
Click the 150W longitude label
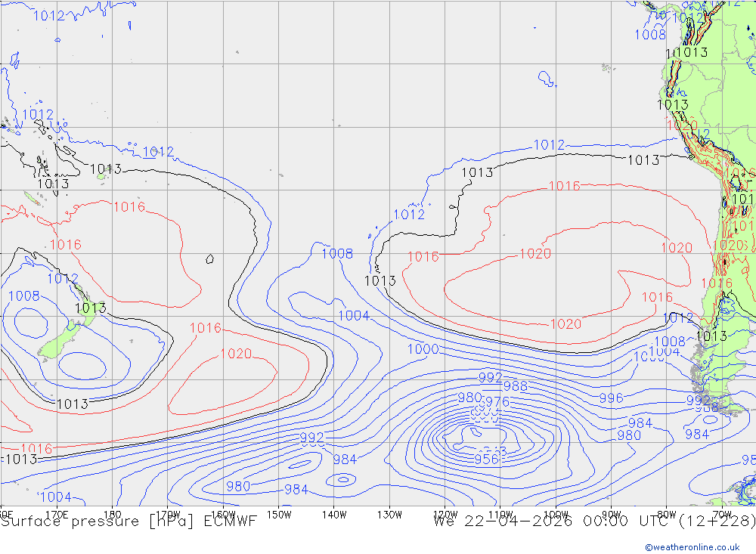(x=279, y=515)
